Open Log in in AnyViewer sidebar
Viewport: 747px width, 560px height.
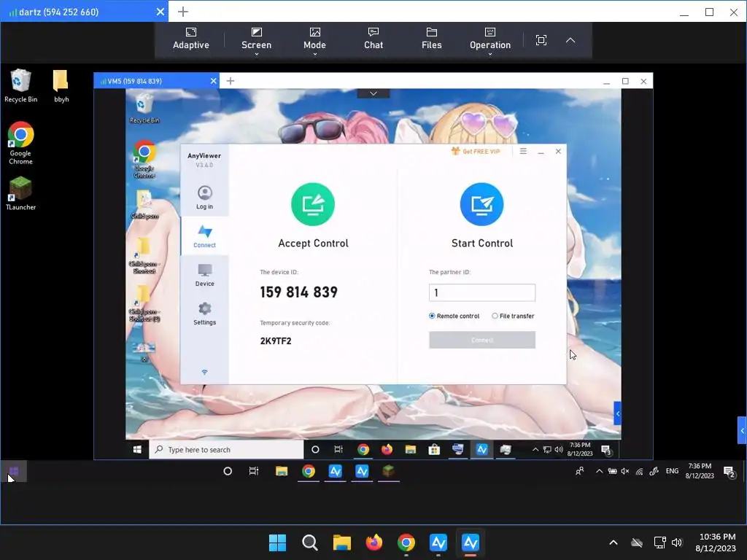point(204,198)
